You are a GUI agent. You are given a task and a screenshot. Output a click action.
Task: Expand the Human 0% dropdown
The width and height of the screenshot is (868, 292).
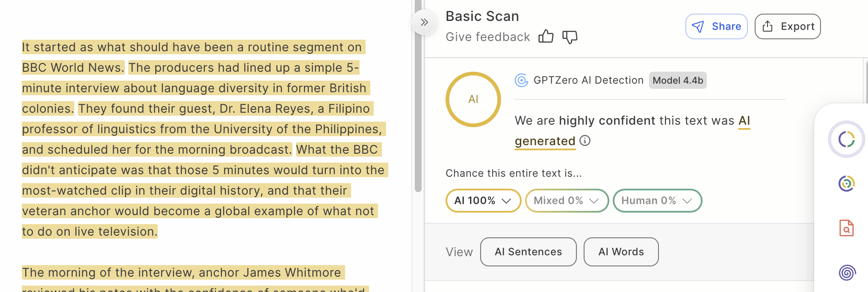click(657, 201)
